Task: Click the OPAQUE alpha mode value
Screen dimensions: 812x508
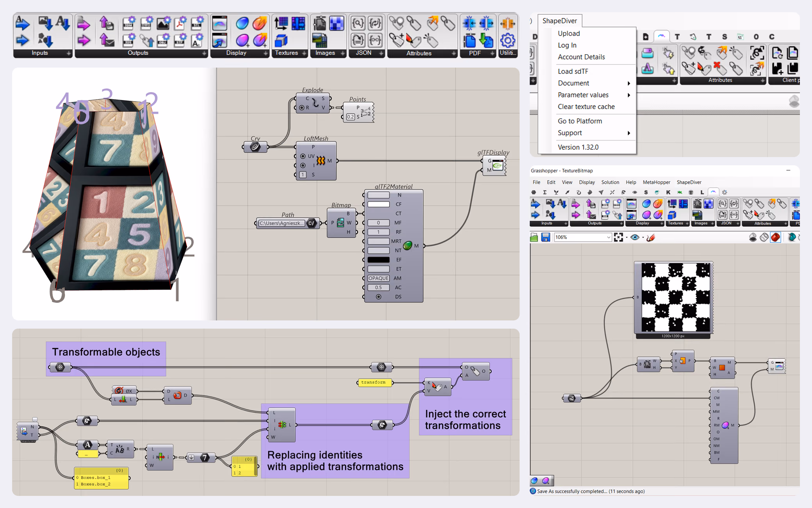Action: tap(378, 278)
